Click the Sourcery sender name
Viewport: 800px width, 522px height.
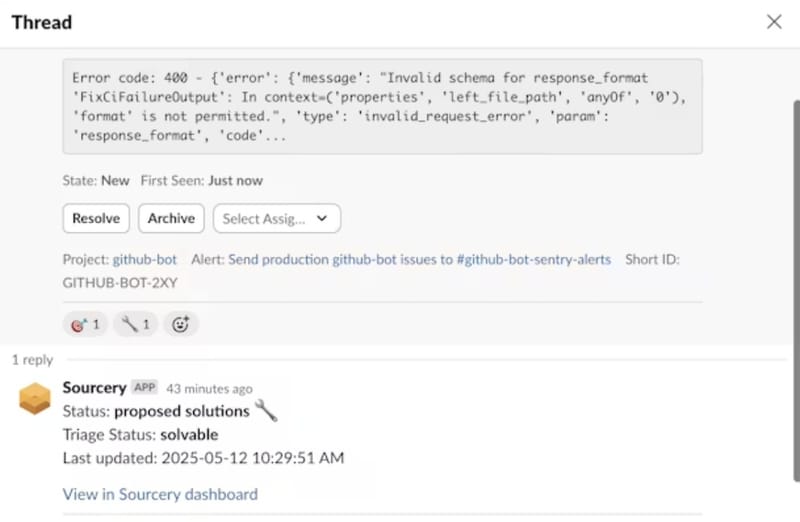94,388
